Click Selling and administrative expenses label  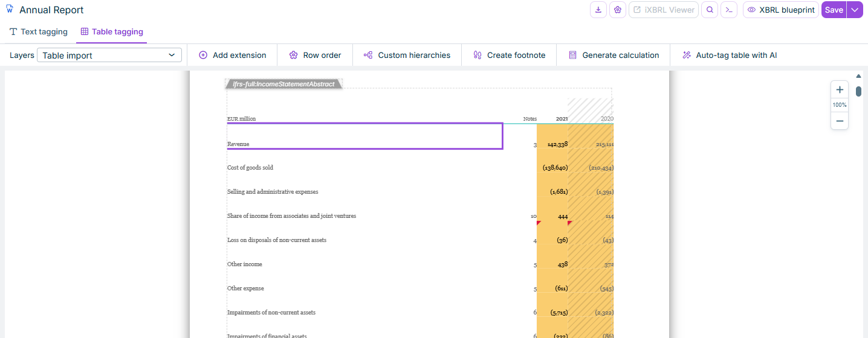pyautogui.click(x=273, y=191)
